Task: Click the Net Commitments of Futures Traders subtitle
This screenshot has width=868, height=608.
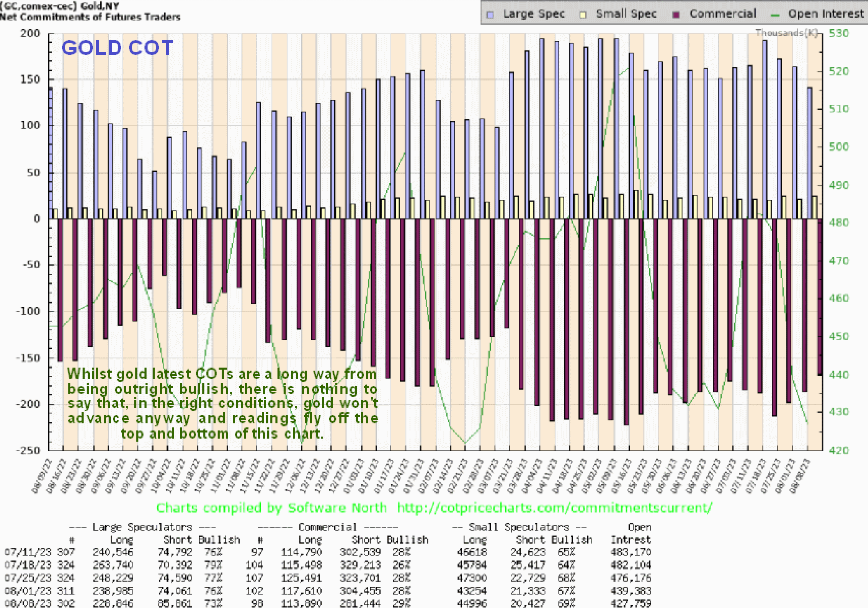Action: 90,17
